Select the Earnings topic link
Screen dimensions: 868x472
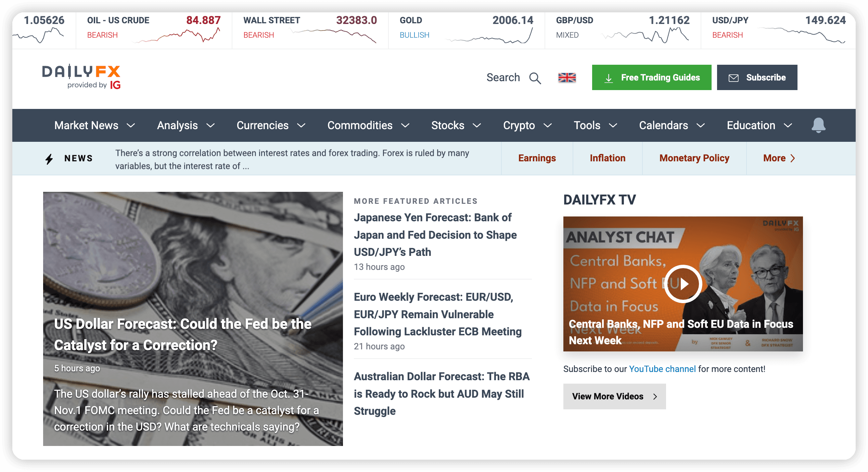[537, 158]
